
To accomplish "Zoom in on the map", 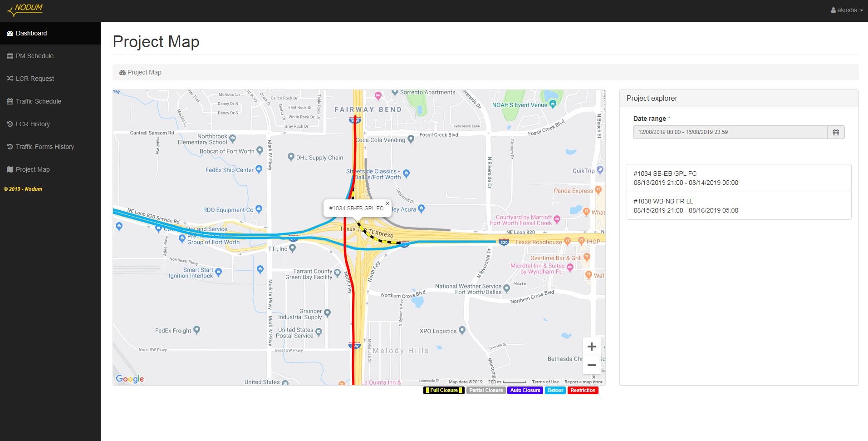I will [591, 347].
